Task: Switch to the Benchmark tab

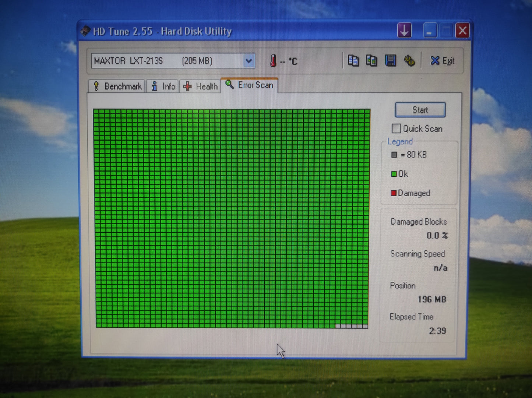Action: (117, 87)
